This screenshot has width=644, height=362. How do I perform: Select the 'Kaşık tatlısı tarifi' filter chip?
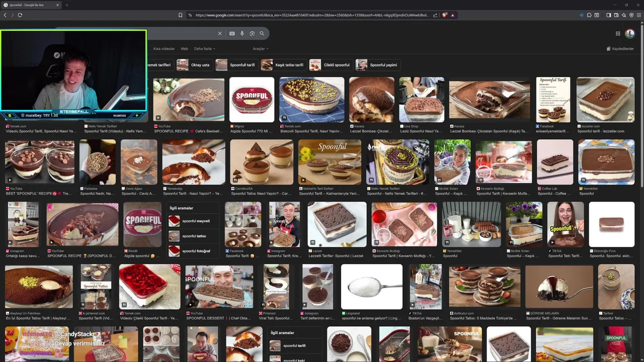[283, 65]
